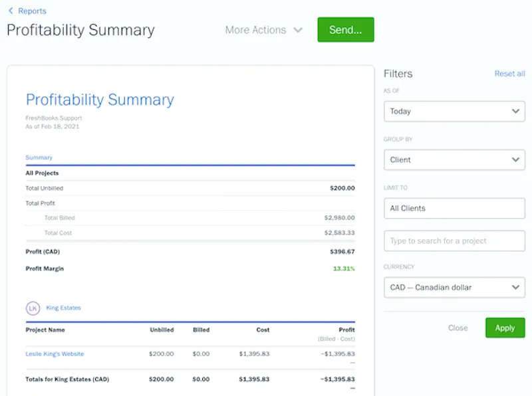
Task: Click the chevron next to More Actions
Action: [298, 30]
